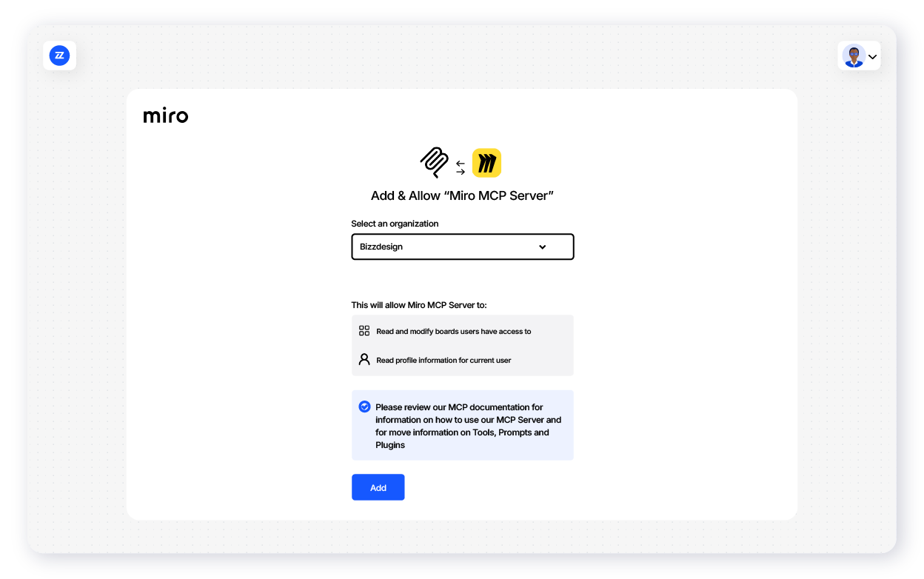Image resolution: width=924 pixels, height=579 pixels.
Task: Click the MCP documentation notice text
Action: coord(468,426)
